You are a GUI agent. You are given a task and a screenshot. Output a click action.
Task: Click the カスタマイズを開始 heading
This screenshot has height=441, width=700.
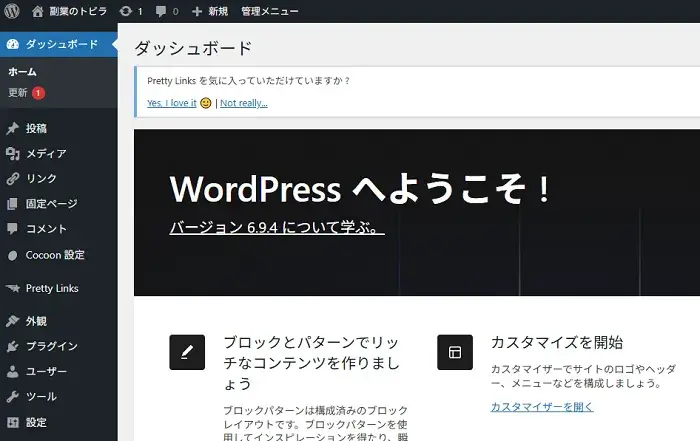click(557, 342)
